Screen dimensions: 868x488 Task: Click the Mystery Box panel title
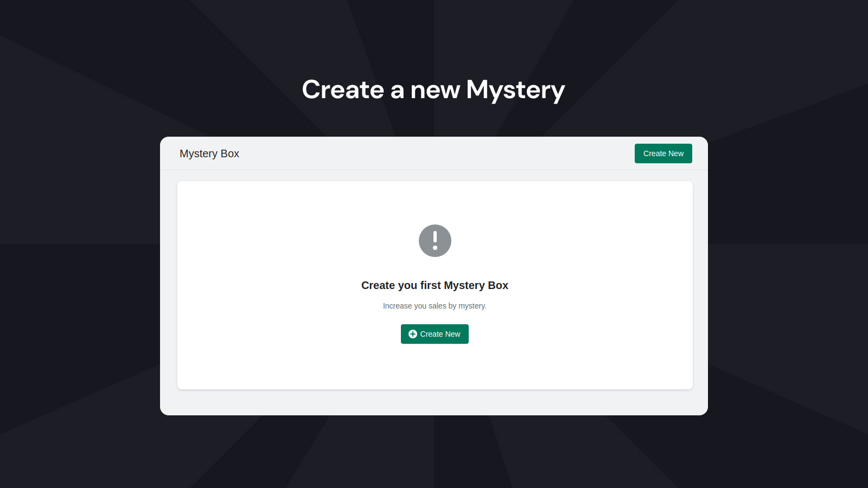pyautogui.click(x=209, y=153)
